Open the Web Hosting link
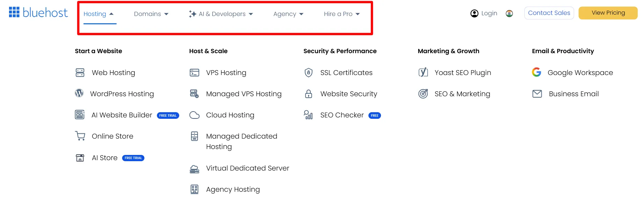Viewport: 644px width, 198px height. [x=113, y=73]
